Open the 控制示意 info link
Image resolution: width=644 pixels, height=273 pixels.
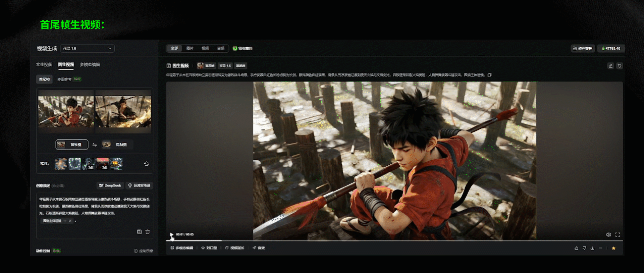[x=144, y=251]
